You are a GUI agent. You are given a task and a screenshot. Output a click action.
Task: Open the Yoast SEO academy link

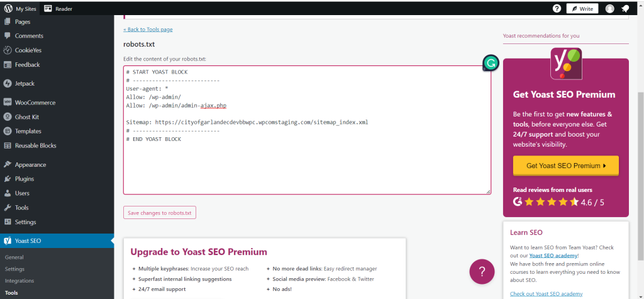(553, 256)
